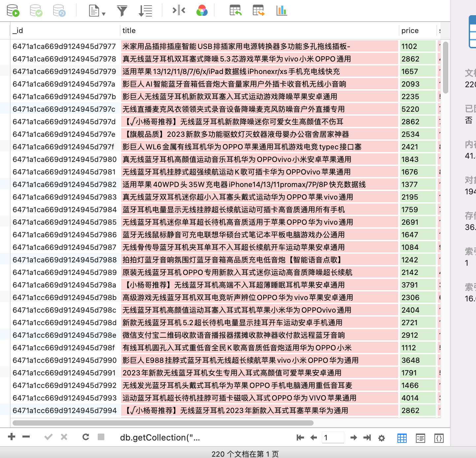This screenshot has height=458, width=476.
Task: Switch to tree view
Action: pos(421,438)
